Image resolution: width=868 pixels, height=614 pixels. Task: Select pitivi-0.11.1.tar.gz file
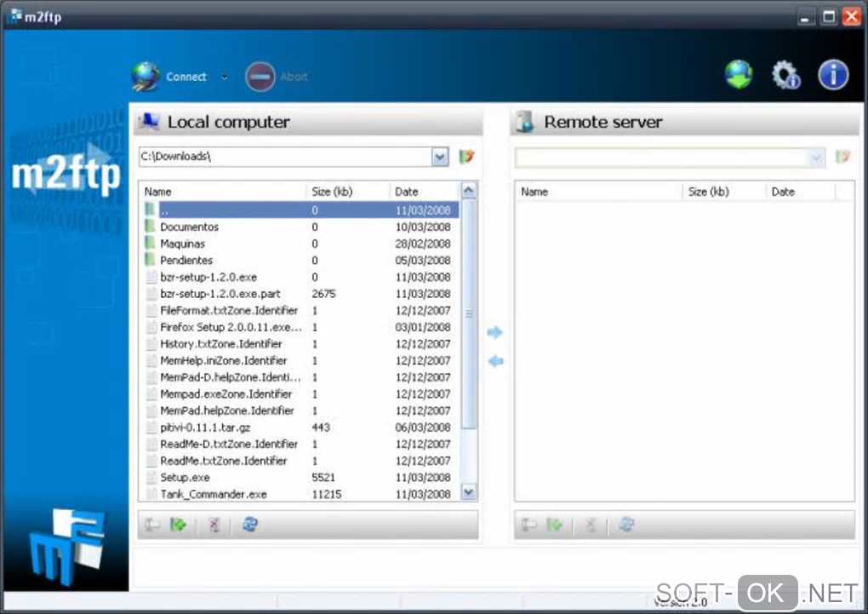pyautogui.click(x=300, y=428)
